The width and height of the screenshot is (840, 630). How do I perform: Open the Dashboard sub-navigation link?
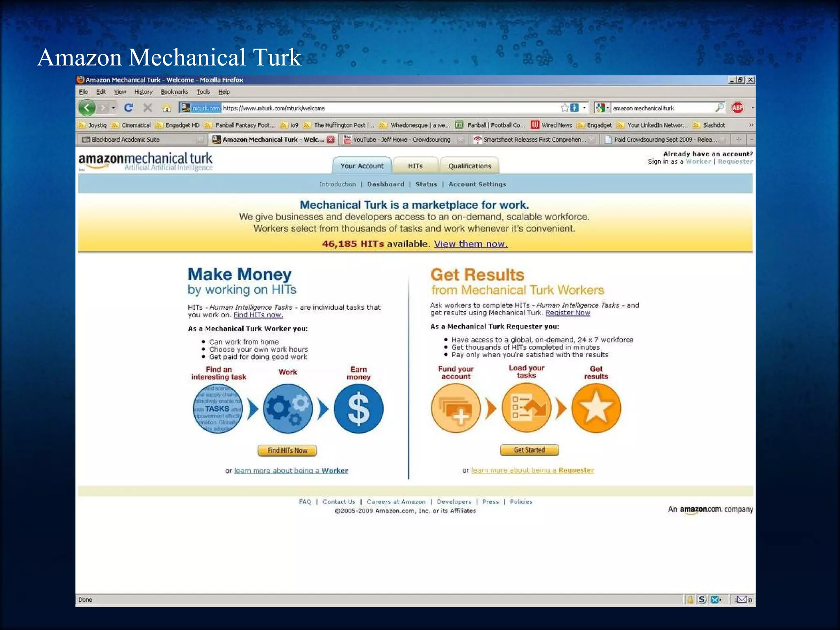(x=386, y=184)
